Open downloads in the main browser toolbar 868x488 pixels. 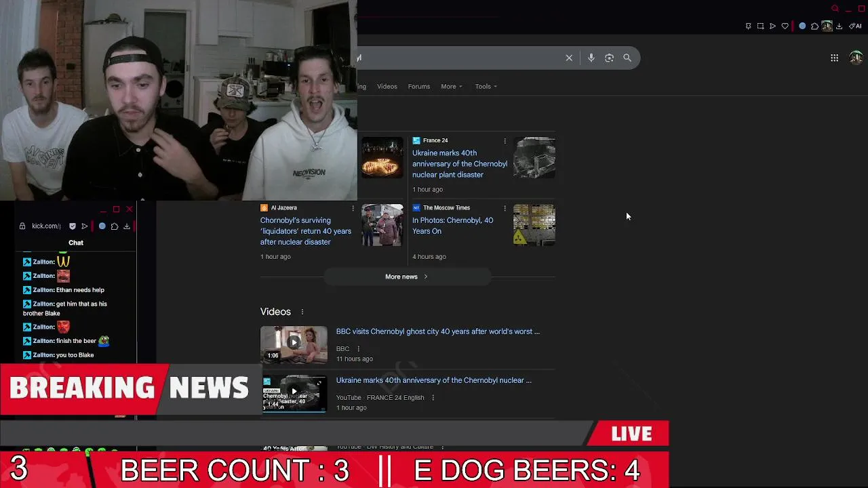click(x=839, y=26)
